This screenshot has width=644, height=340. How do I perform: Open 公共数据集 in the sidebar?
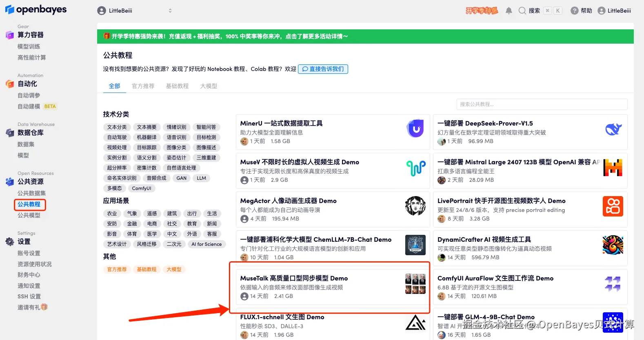tap(31, 193)
